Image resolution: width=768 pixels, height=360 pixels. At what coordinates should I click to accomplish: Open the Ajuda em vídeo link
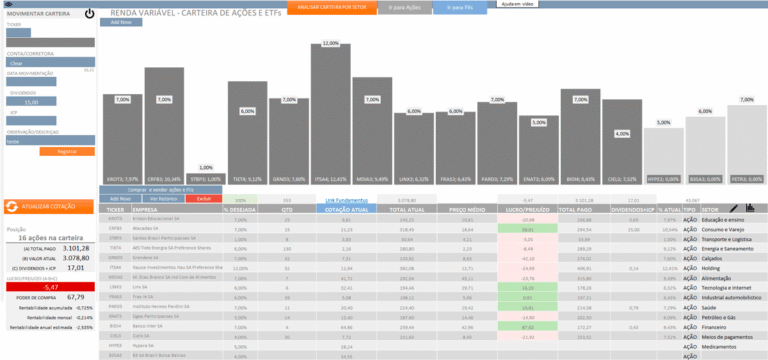point(517,4)
